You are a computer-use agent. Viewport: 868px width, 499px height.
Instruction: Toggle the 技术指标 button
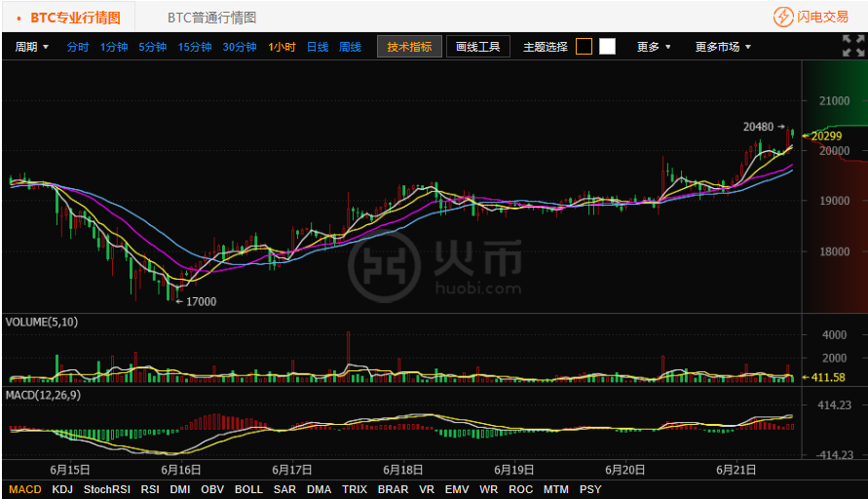[x=409, y=47]
